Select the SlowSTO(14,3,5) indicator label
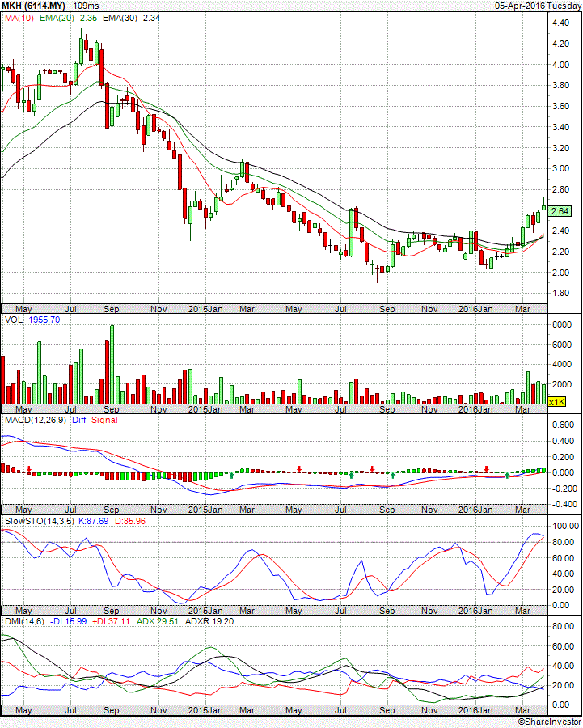The height and width of the screenshot is (728, 583). click(40, 522)
